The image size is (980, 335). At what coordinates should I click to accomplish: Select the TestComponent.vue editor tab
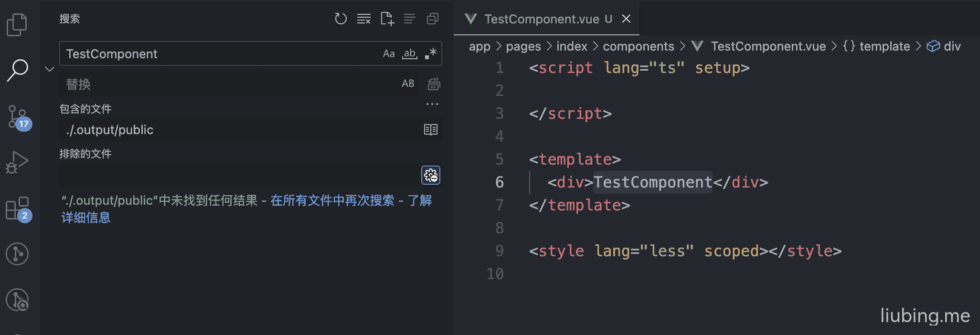tap(546, 19)
